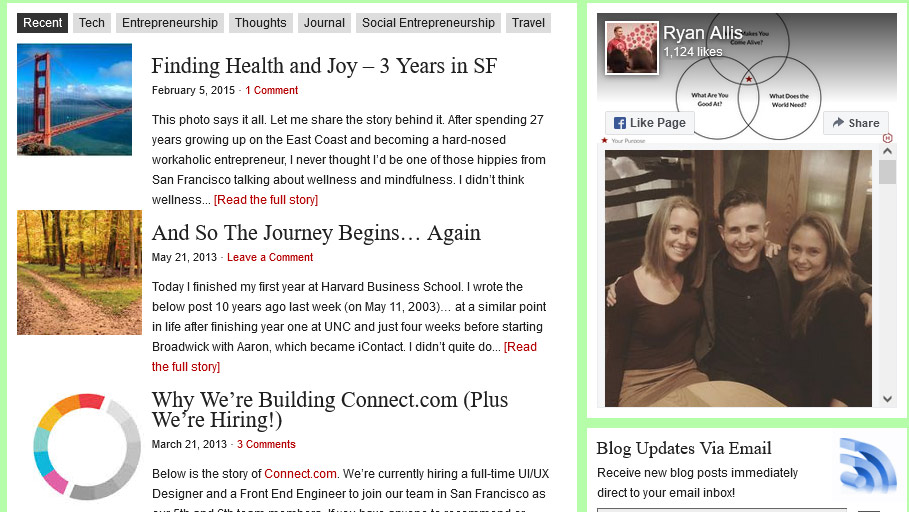Open the Social Entrepreneurship tab
Viewport: 909px width, 512px height.
click(x=428, y=23)
